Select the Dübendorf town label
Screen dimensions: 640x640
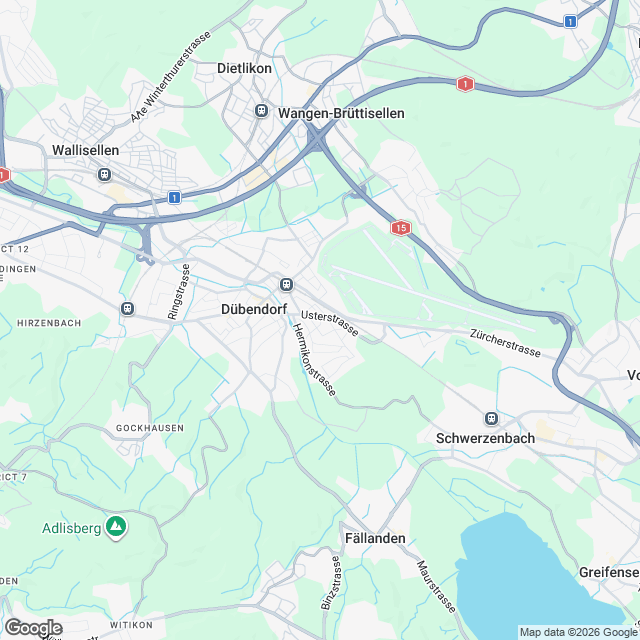254,309
